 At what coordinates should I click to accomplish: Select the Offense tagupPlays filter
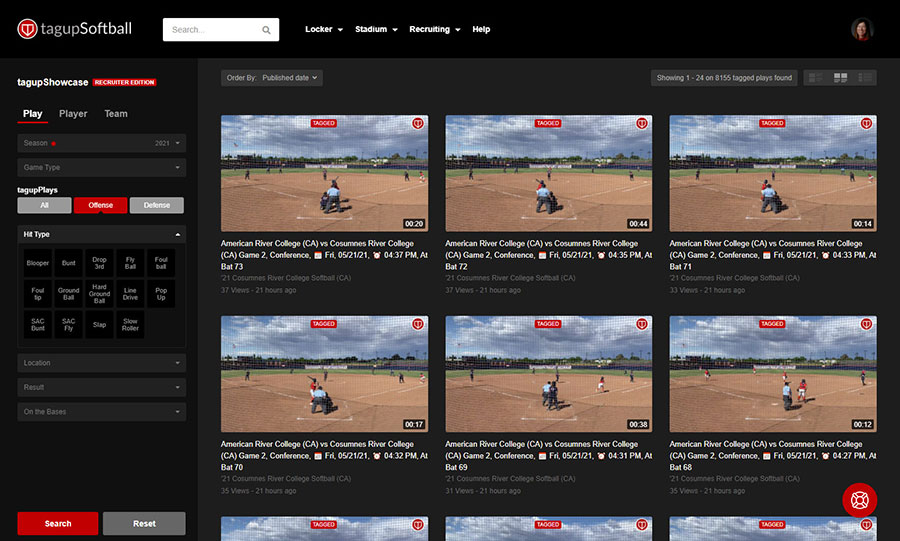pyautogui.click(x=100, y=205)
